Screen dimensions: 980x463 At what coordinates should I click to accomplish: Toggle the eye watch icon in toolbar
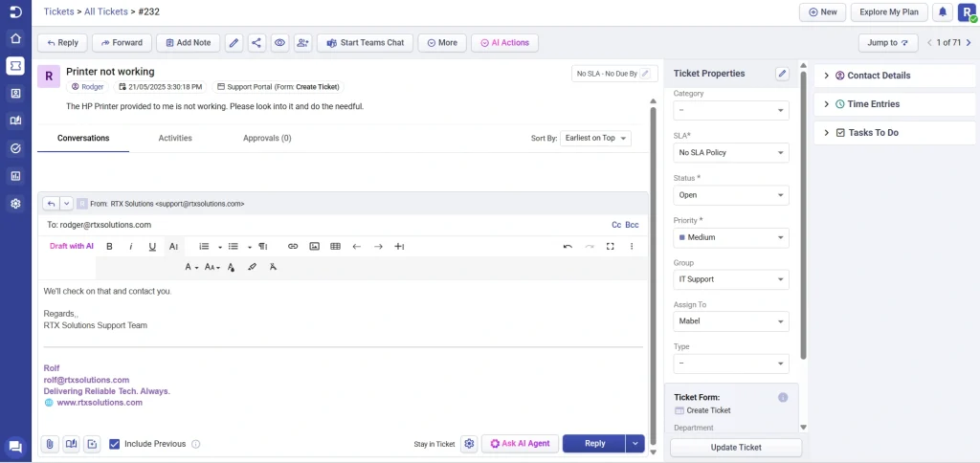click(x=279, y=43)
